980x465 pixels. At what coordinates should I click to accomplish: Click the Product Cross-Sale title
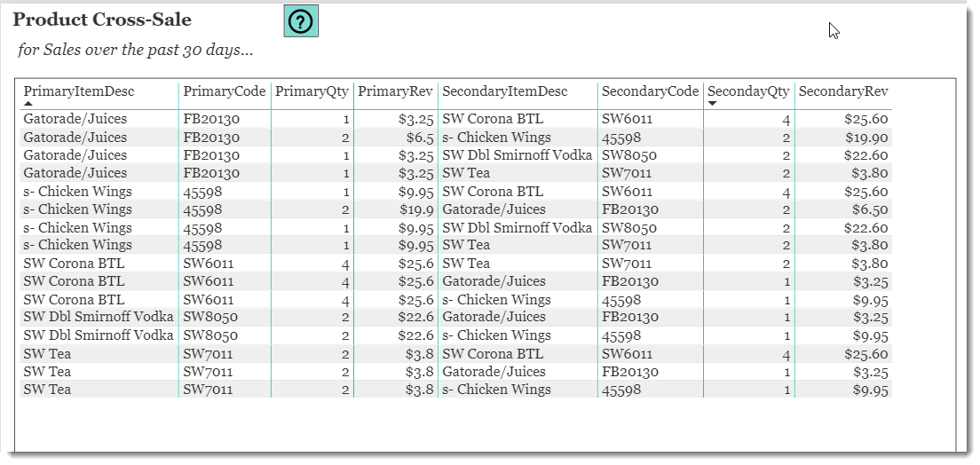[x=102, y=20]
